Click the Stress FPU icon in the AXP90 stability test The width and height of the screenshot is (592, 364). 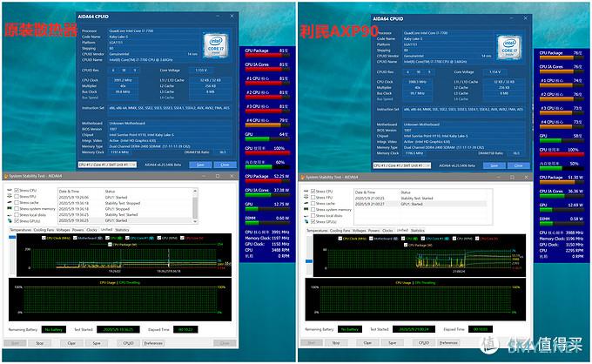tap(306, 197)
